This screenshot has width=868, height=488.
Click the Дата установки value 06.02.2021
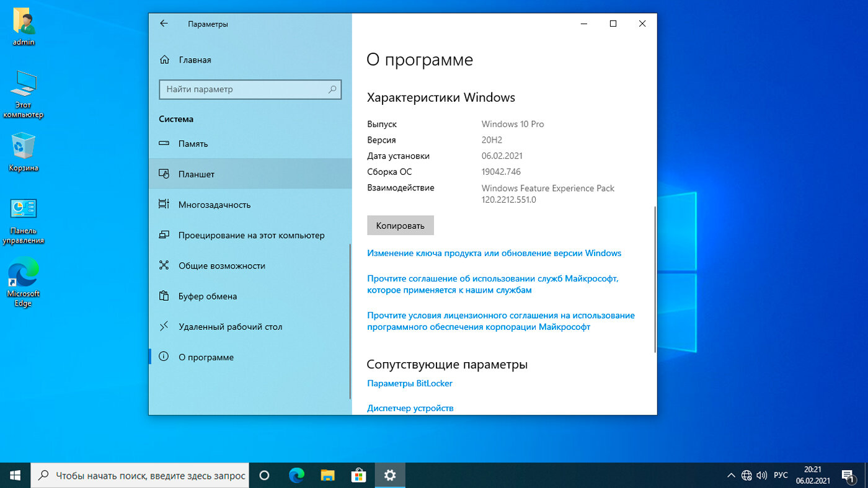pyautogui.click(x=502, y=156)
